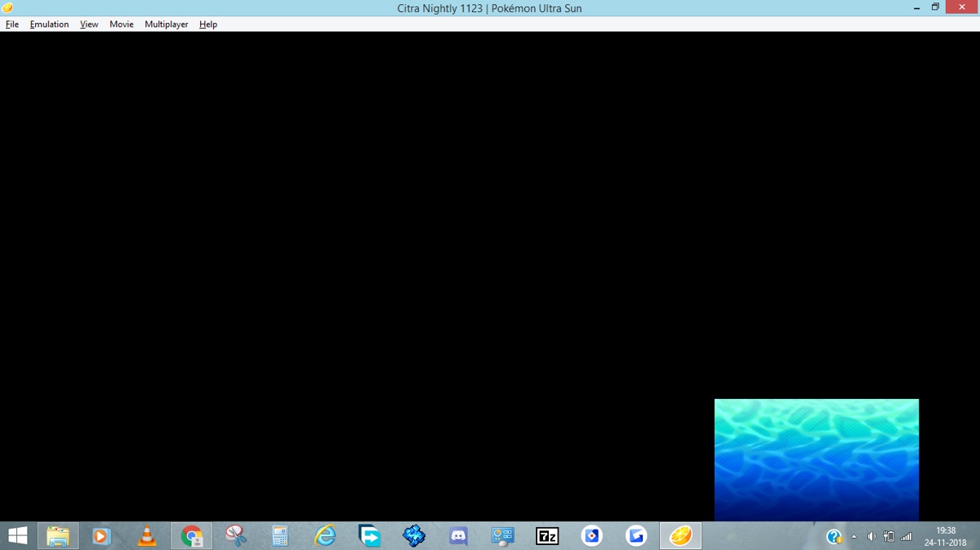Screen dimensions: 980x550
Task: Open the blue crystal taskbar icon
Action: click(x=414, y=536)
